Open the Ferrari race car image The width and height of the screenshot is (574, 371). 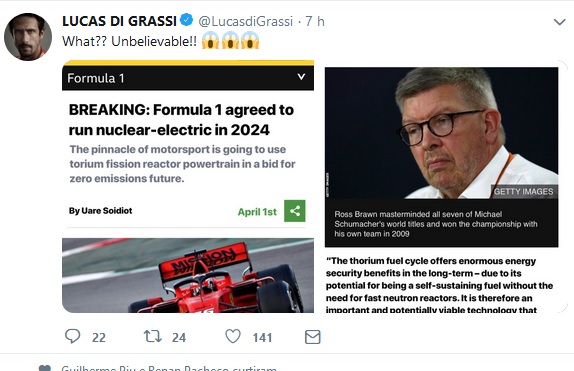[x=188, y=275]
